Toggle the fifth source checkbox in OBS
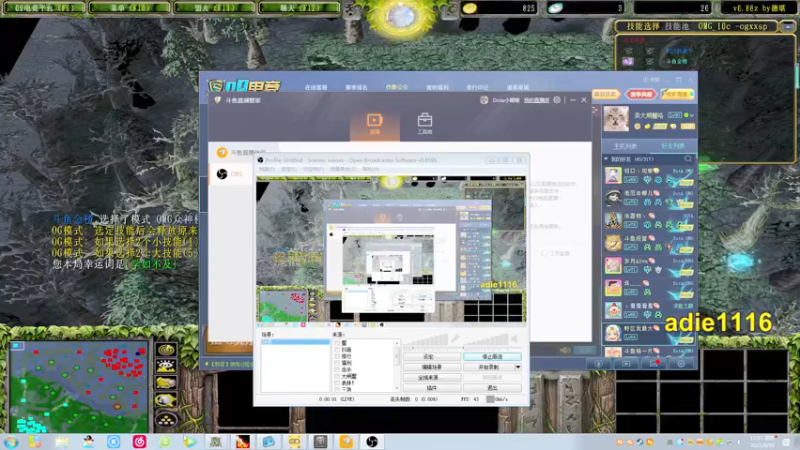Viewport: 800px width, 450px height. coord(337,369)
